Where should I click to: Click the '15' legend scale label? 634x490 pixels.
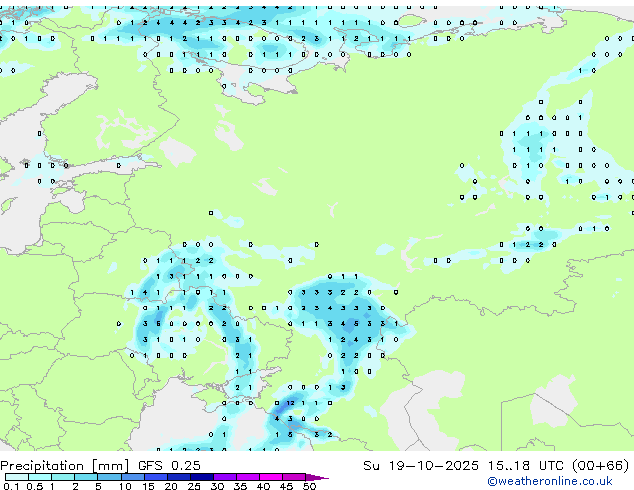pos(148,486)
